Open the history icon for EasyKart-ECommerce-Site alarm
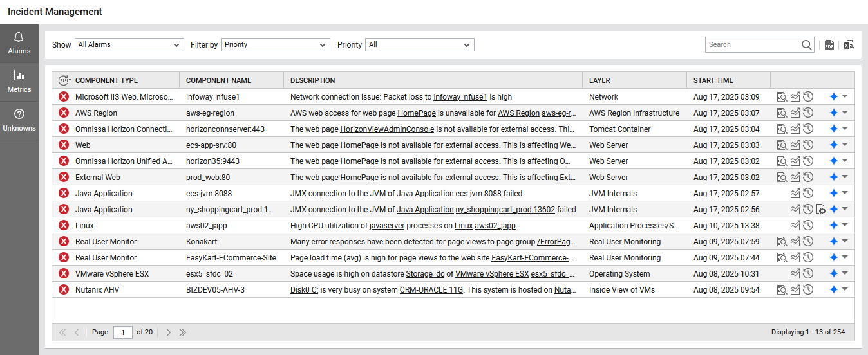Viewport: 868px width, 355px height. pyautogui.click(x=808, y=258)
